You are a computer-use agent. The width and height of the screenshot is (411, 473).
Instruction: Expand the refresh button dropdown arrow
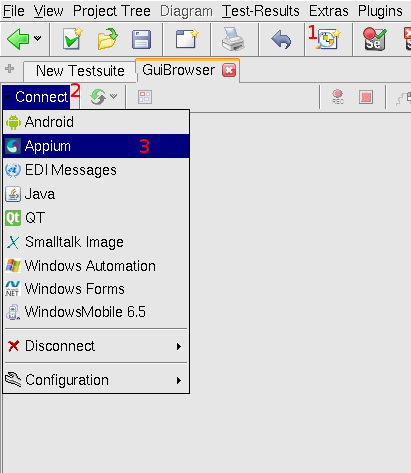114,96
